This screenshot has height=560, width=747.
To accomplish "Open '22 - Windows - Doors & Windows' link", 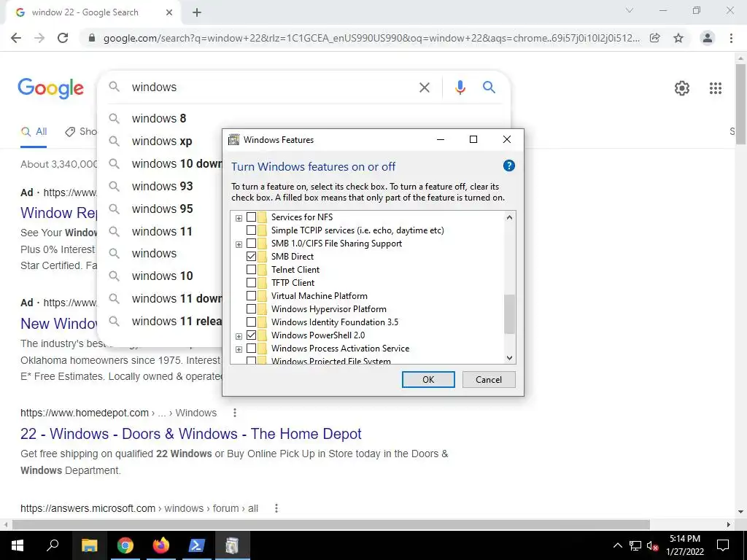I will pyautogui.click(x=191, y=434).
